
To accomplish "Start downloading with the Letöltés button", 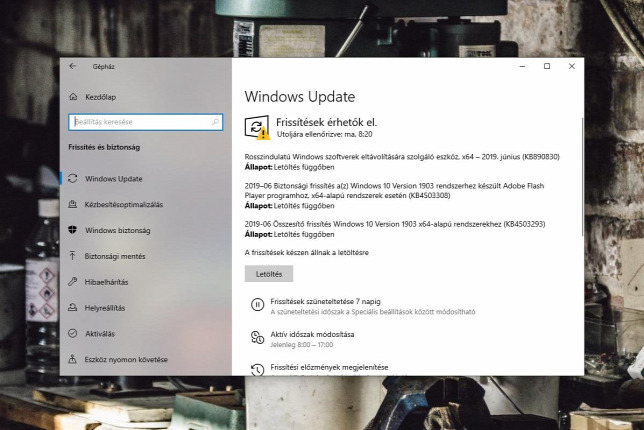I will [x=269, y=274].
